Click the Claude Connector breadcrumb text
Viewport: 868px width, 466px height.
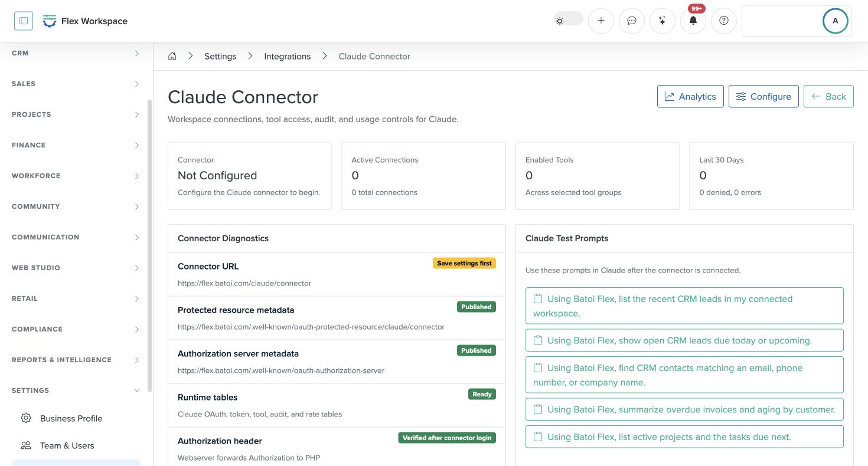click(x=374, y=56)
